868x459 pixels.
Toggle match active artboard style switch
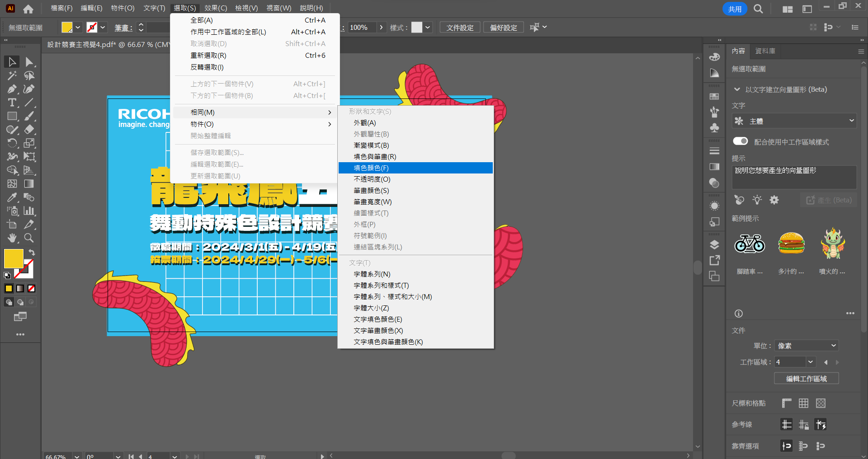[x=741, y=141]
